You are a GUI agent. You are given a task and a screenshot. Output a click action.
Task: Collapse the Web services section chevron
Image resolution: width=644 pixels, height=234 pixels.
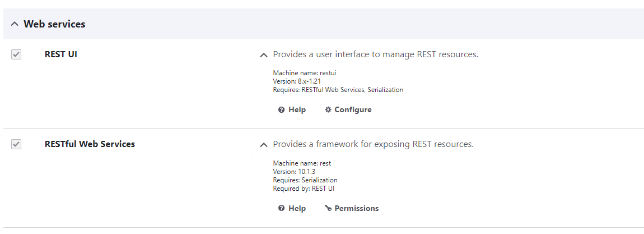pyautogui.click(x=15, y=24)
